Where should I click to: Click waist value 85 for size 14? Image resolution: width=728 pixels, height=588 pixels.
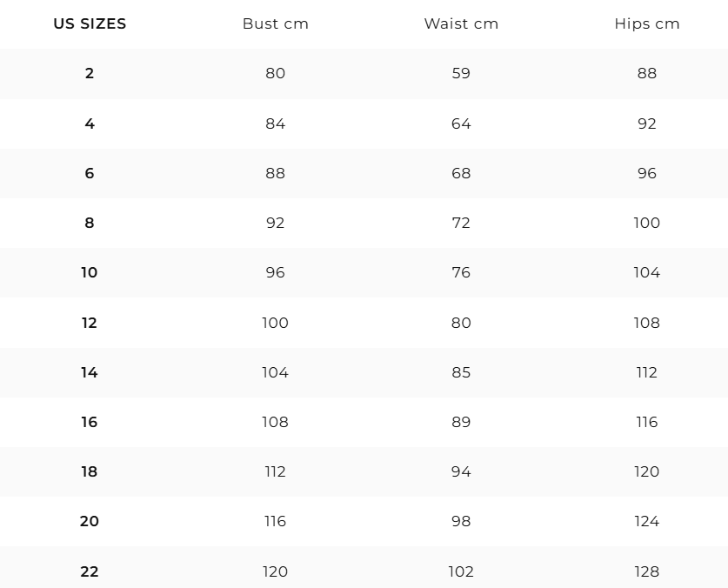pos(461,372)
